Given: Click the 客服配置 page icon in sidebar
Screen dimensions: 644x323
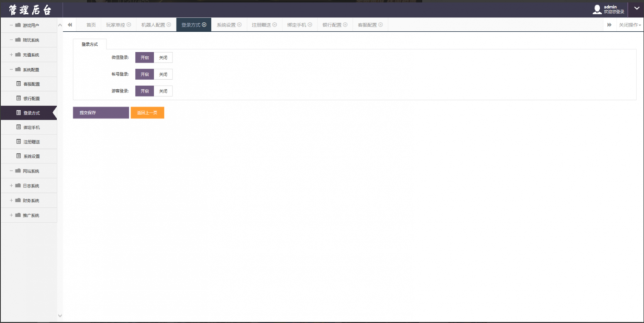Looking at the screenshot, I should pos(18,84).
